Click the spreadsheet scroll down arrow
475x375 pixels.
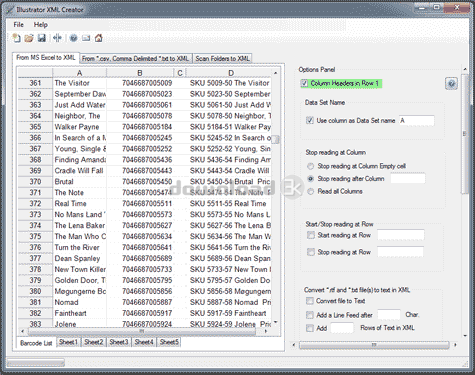[275, 322]
